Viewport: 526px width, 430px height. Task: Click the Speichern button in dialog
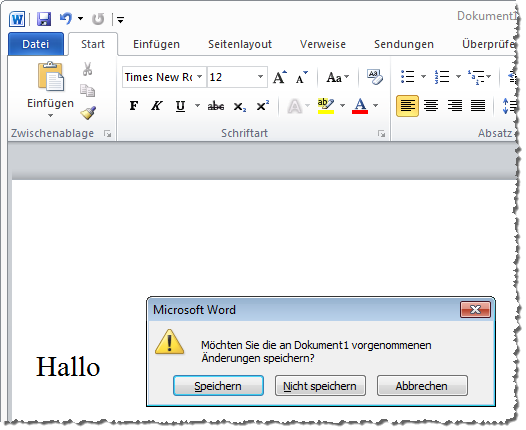coord(218,386)
